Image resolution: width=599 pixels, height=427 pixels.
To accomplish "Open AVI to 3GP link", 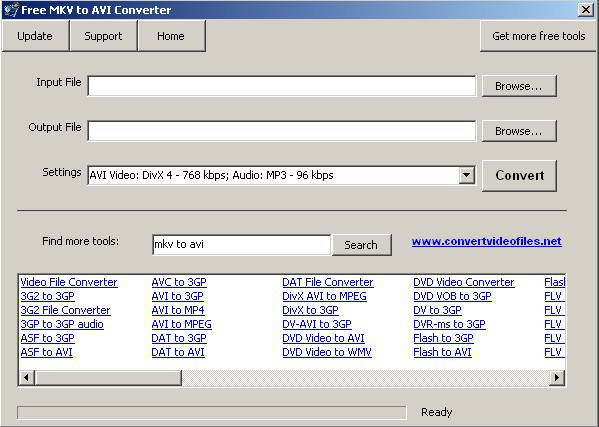I will tap(178, 296).
